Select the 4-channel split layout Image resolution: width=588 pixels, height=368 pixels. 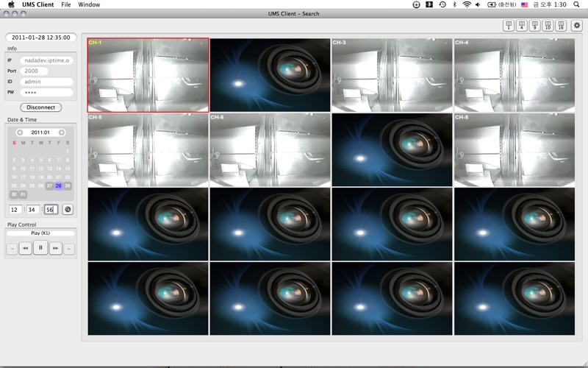pyautogui.click(x=522, y=26)
